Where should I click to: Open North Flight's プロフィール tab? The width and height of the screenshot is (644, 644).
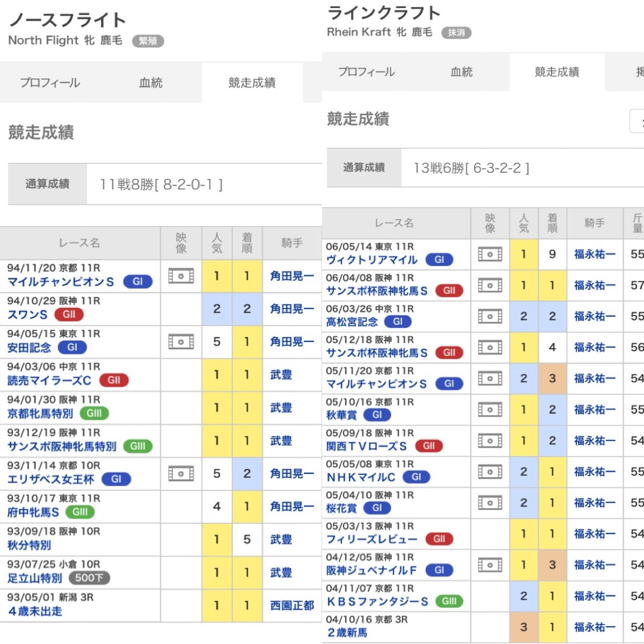50,83
